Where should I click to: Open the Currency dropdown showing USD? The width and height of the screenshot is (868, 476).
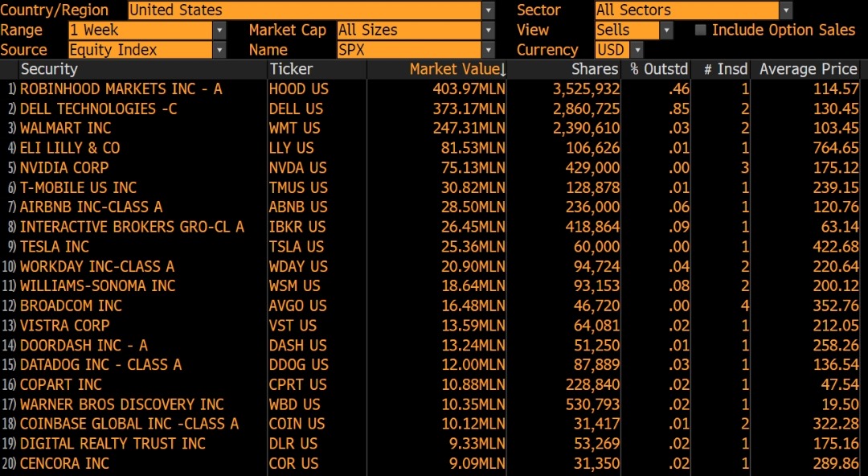coord(637,49)
